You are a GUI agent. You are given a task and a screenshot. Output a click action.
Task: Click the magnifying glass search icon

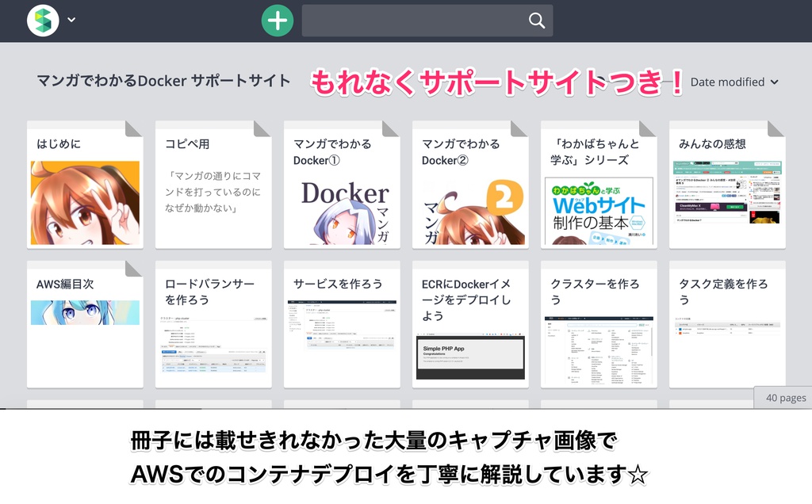coord(536,20)
